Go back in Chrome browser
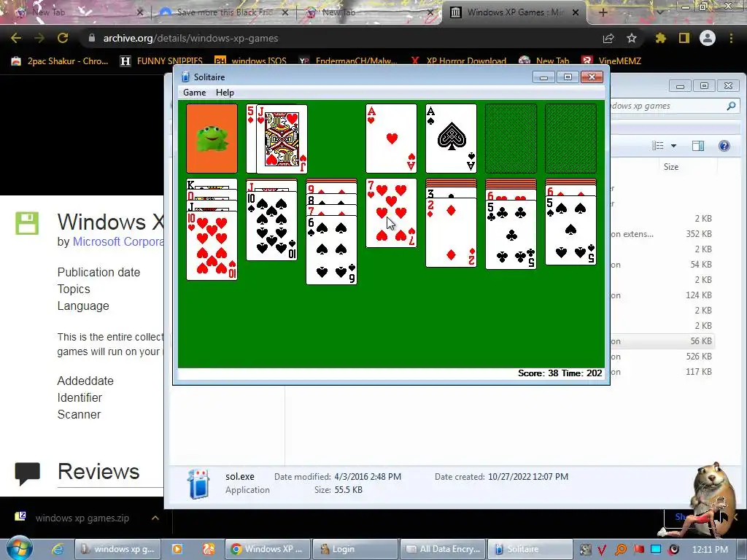Image resolution: width=747 pixels, height=560 pixels. [x=16, y=38]
